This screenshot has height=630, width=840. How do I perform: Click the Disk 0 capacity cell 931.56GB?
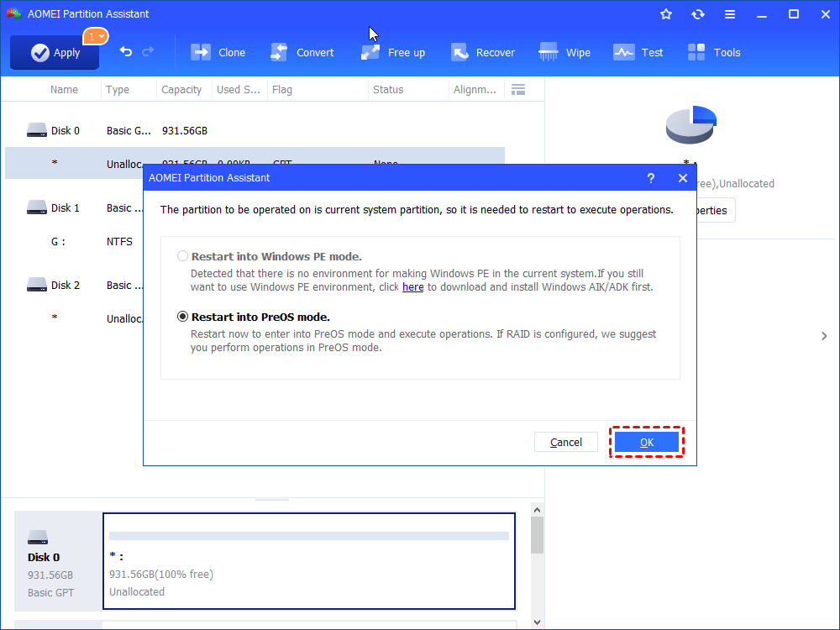(x=185, y=131)
